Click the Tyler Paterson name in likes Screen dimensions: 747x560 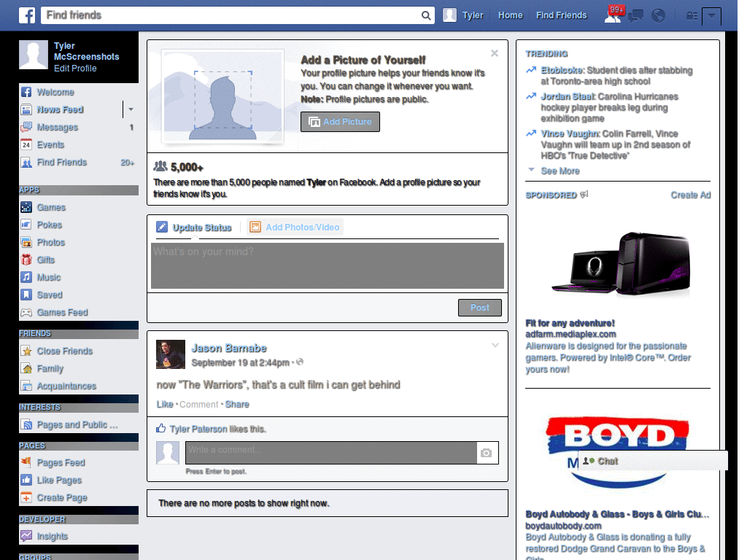198,429
